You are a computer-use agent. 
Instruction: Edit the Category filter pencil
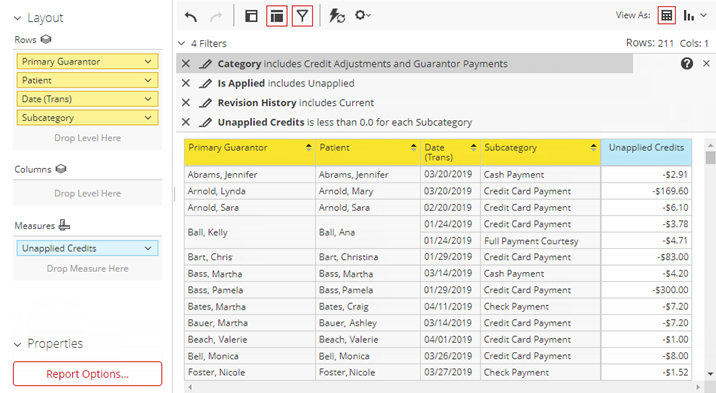[x=206, y=64]
